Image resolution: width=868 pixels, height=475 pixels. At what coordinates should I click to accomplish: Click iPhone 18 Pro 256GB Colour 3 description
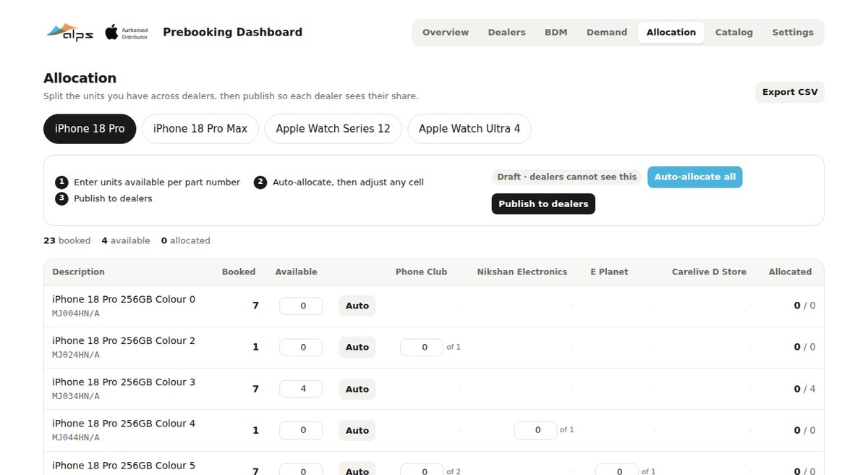[x=124, y=382]
